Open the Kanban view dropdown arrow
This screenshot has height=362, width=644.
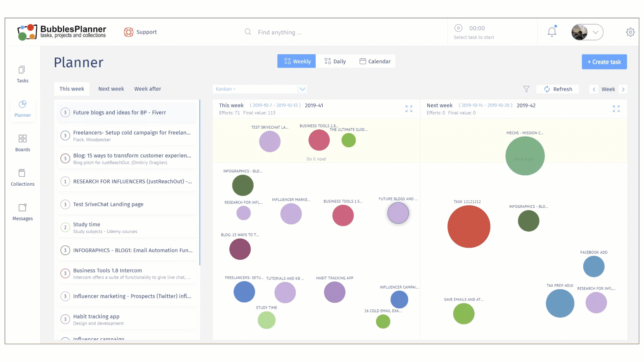302,89
